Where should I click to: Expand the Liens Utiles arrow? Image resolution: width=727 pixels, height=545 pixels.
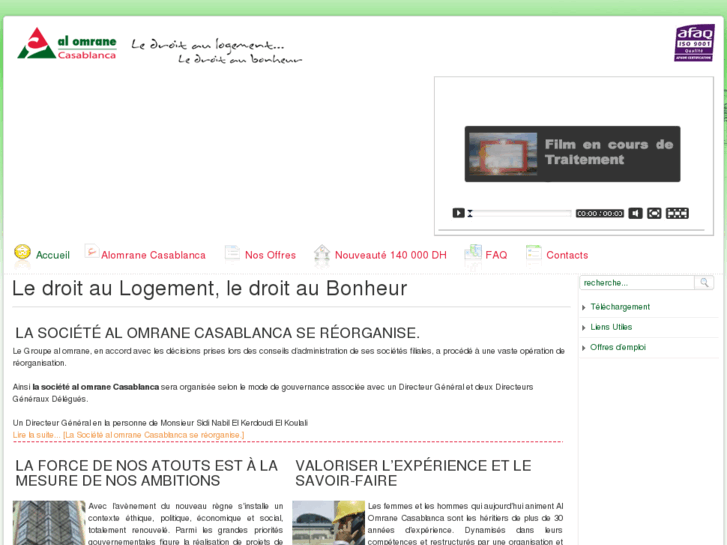tap(584, 327)
